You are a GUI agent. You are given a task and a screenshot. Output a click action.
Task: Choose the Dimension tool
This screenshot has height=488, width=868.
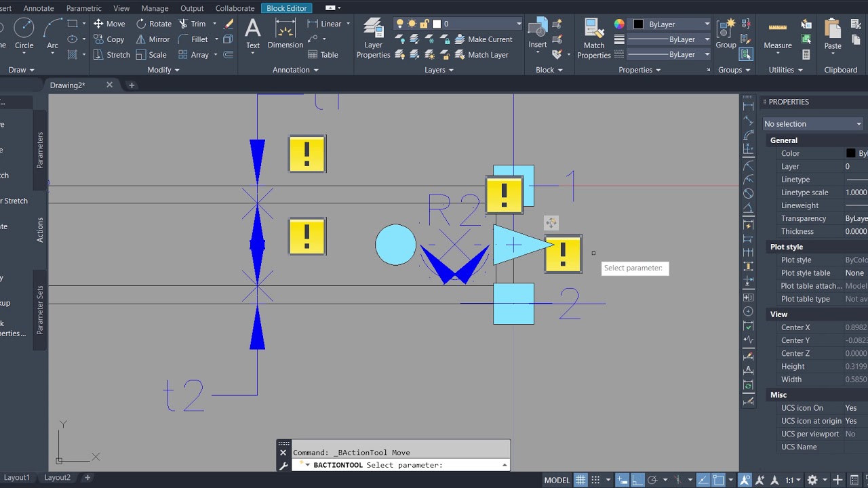pyautogui.click(x=285, y=34)
